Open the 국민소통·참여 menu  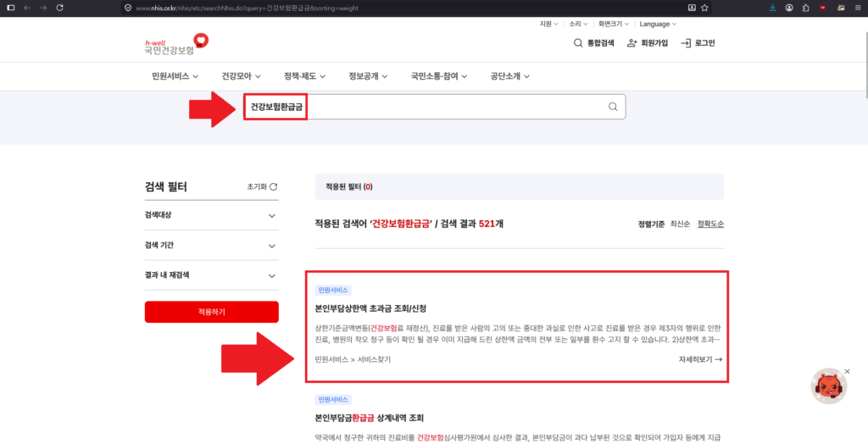click(x=438, y=76)
